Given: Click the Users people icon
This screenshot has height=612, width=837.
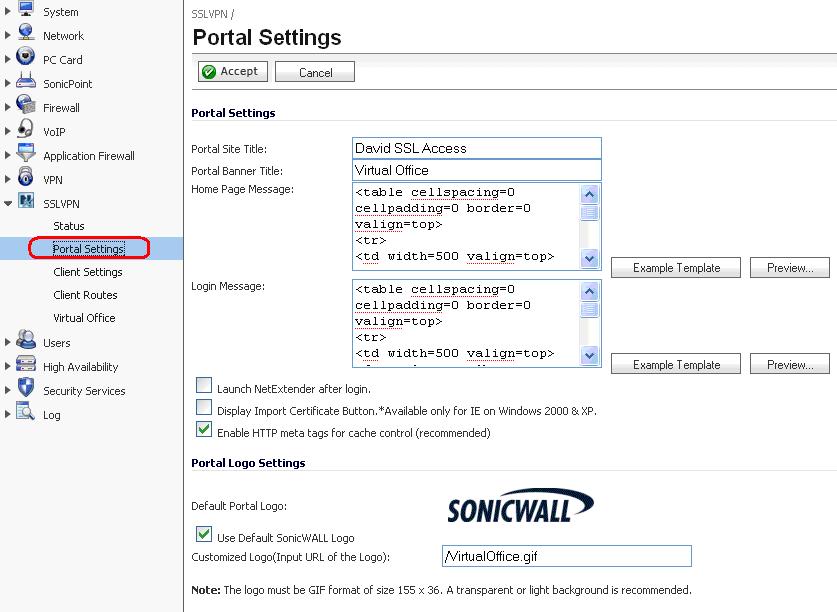Looking at the screenshot, I should pyautogui.click(x=26, y=340).
